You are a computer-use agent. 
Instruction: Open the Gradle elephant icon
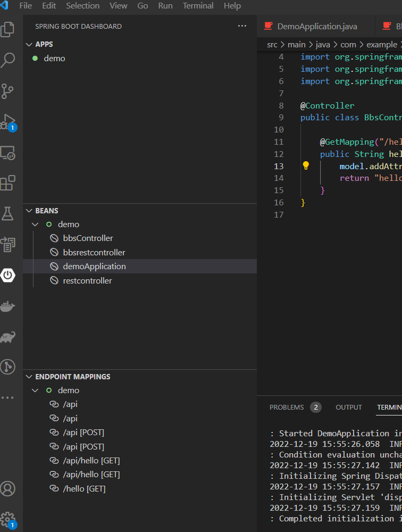[8, 337]
